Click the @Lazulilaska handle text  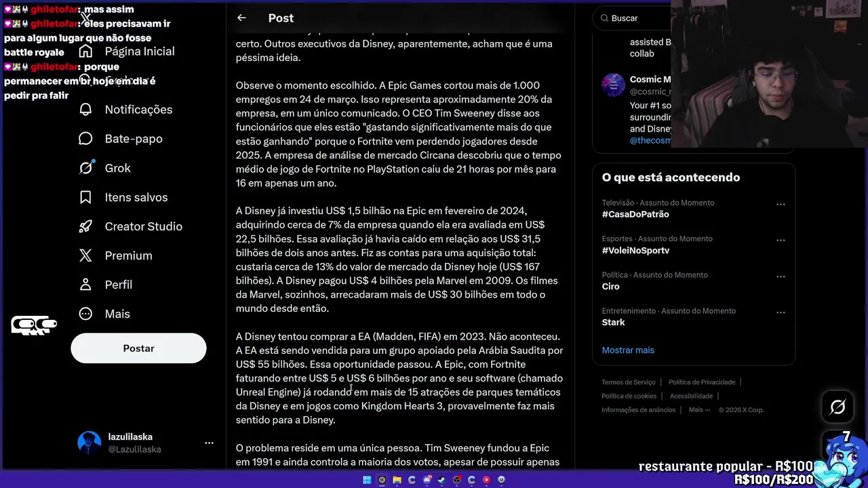click(134, 449)
